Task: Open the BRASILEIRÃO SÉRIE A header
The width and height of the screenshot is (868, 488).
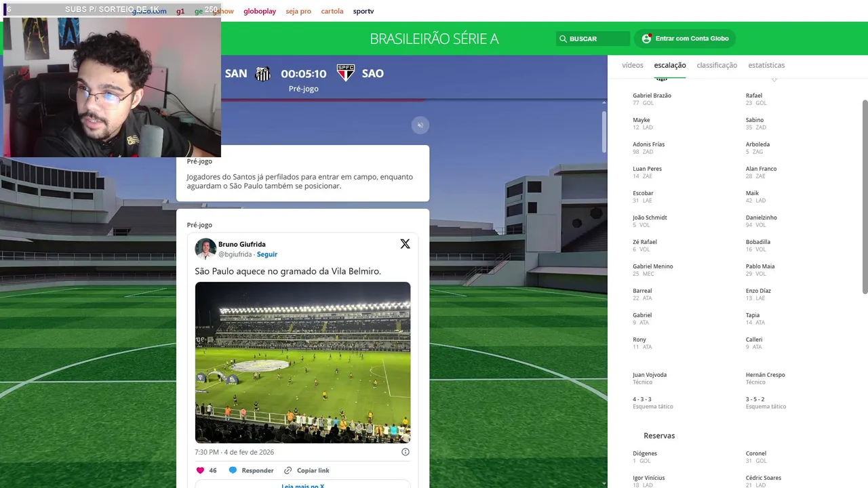Action: 434,39
